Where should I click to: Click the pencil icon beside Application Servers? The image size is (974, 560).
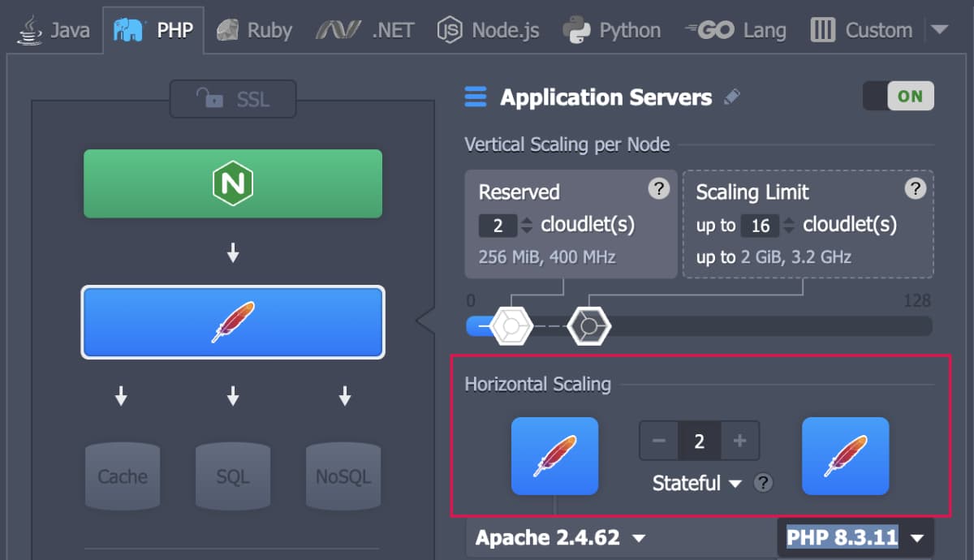pos(732,97)
